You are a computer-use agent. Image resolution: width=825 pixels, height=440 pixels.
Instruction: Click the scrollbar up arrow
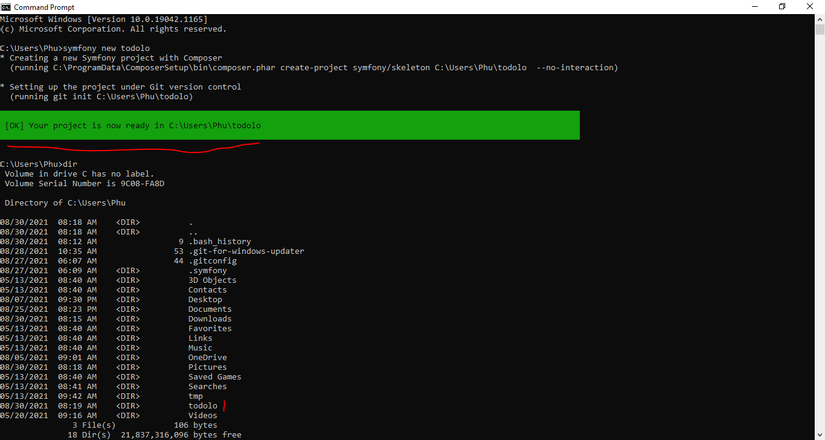pyautogui.click(x=820, y=18)
